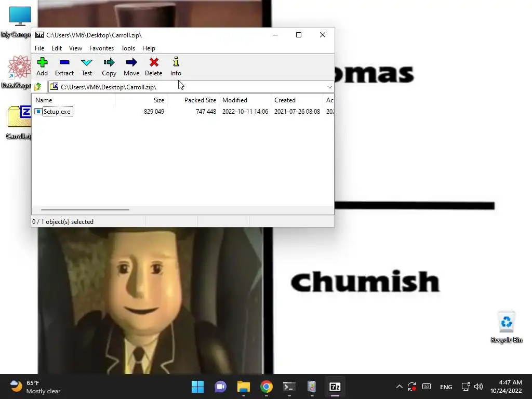Sort by Packed Size column header
The height and width of the screenshot is (399, 532).
(x=193, y=100)
